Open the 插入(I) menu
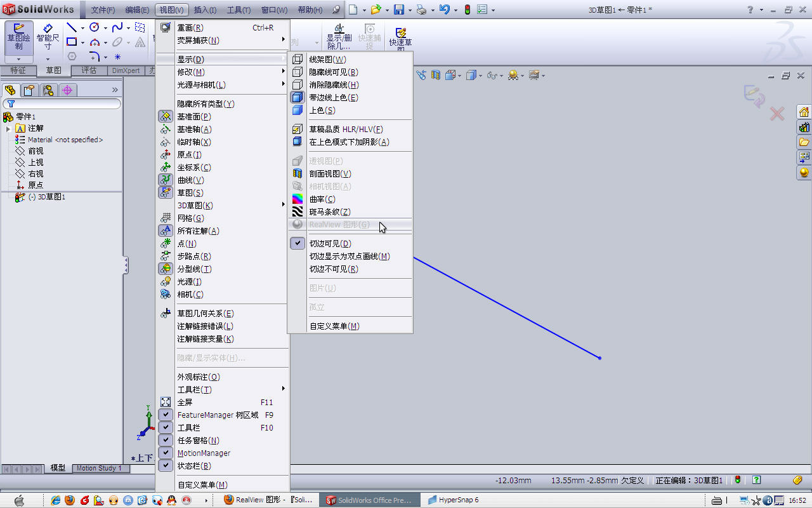This screenshot has height=508, width=812. (205, 10)
